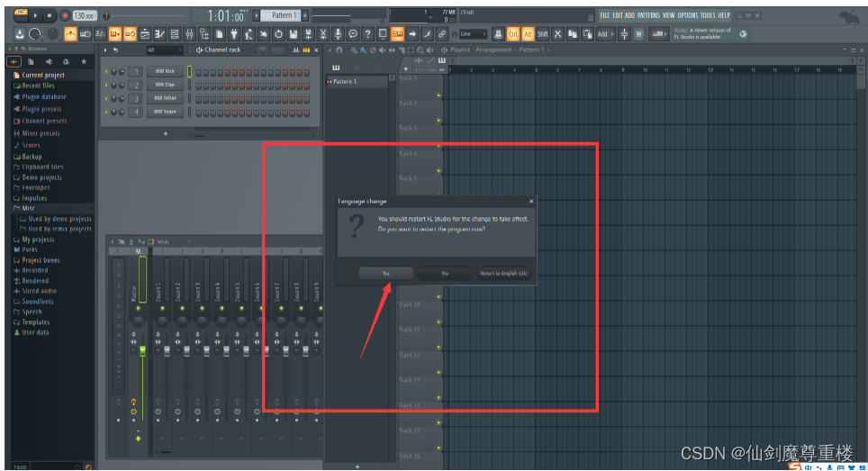Open the plugin picker plug icon
868x471 pixels.
point(234,33)
